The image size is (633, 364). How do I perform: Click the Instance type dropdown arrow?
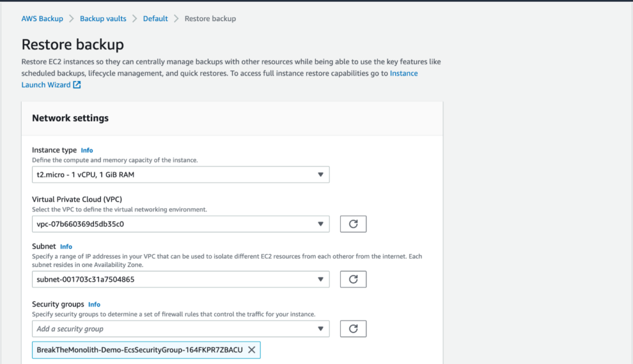321,175
